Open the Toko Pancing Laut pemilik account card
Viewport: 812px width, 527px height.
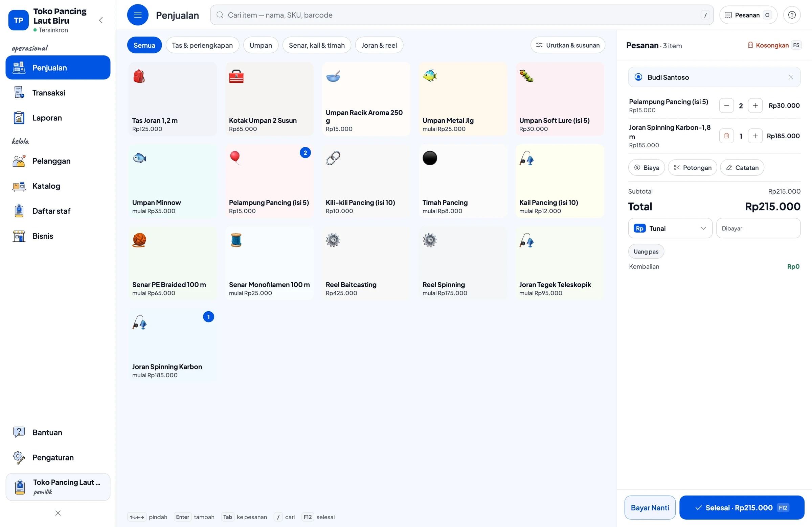58,487
